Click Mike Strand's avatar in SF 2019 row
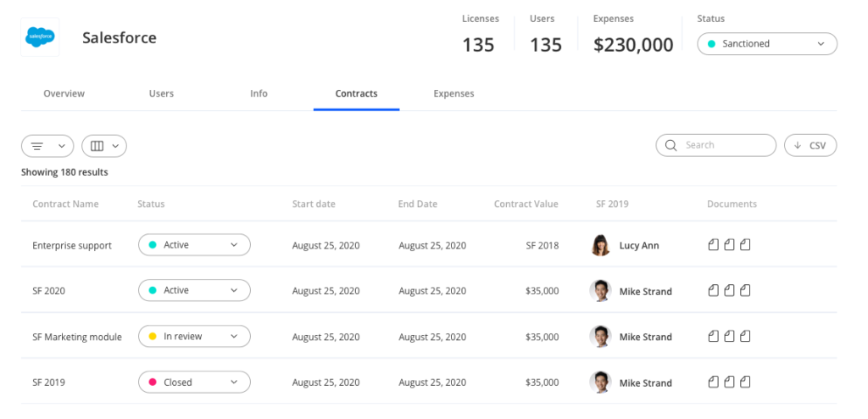This screenshot has height=419, width=868. pyautogui.click(x=600, y=383)
